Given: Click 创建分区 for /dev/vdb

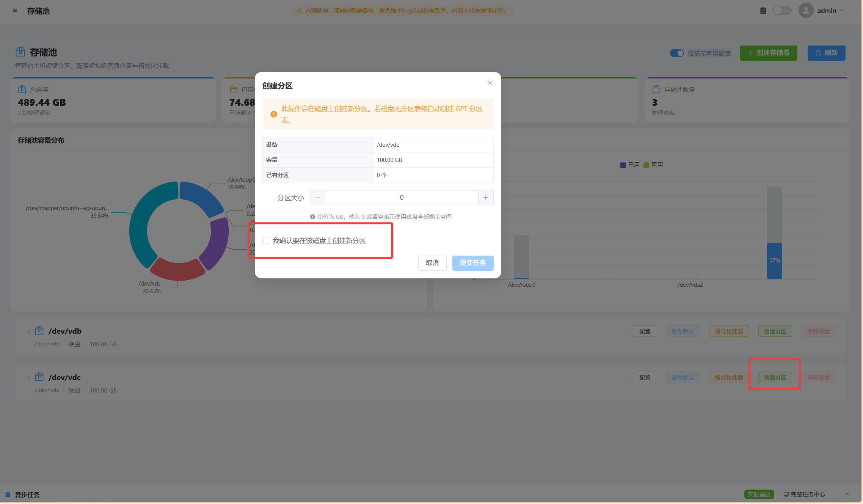Looking at the screenshot, I should (x=775, y=331).
